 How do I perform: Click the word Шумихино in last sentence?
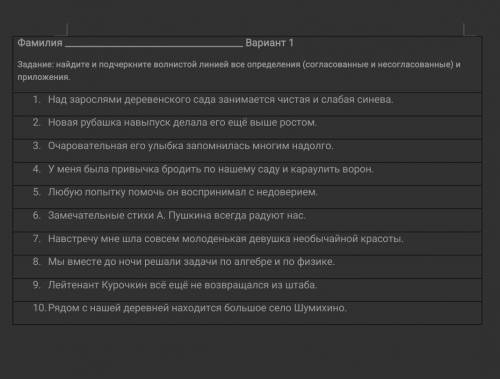click(x=320, y=308)
